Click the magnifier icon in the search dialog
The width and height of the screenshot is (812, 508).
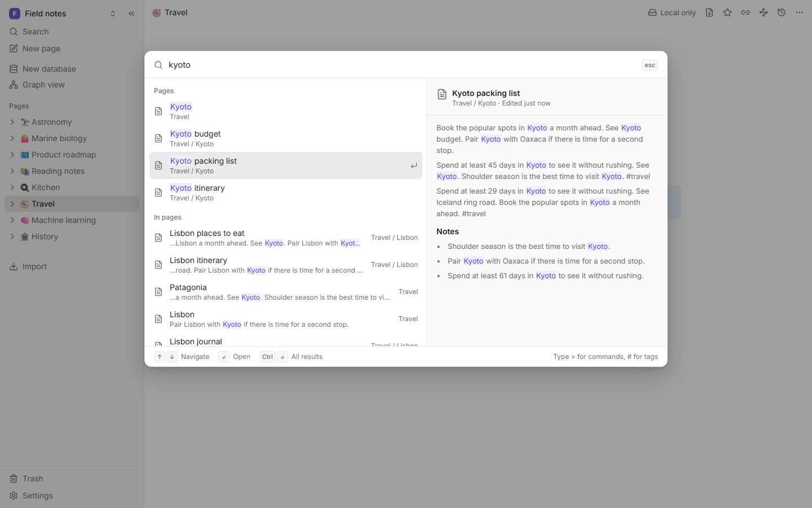pyautogui.click(x=158, y=65)
